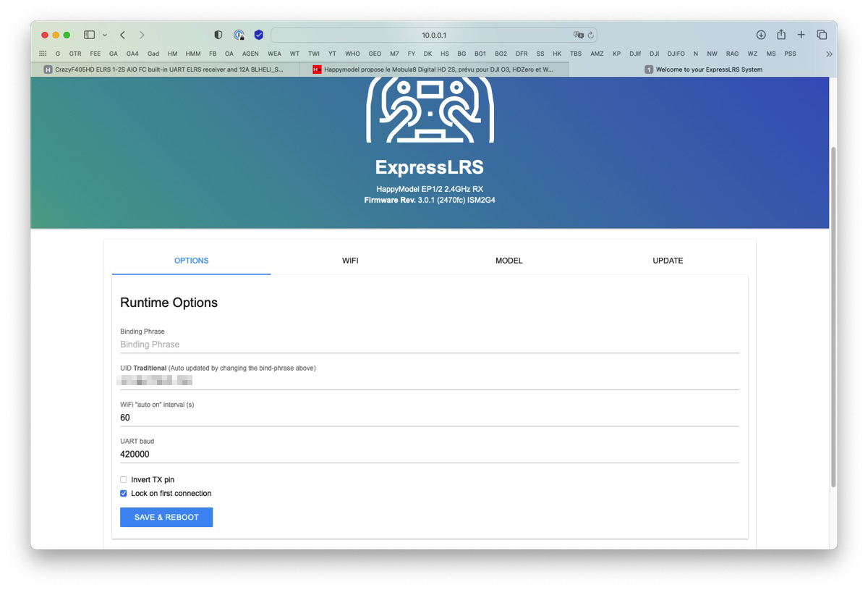The image size is (868, 590).
Task: Click the SAVE & REBOOT button
Action: tap(166, 517)
